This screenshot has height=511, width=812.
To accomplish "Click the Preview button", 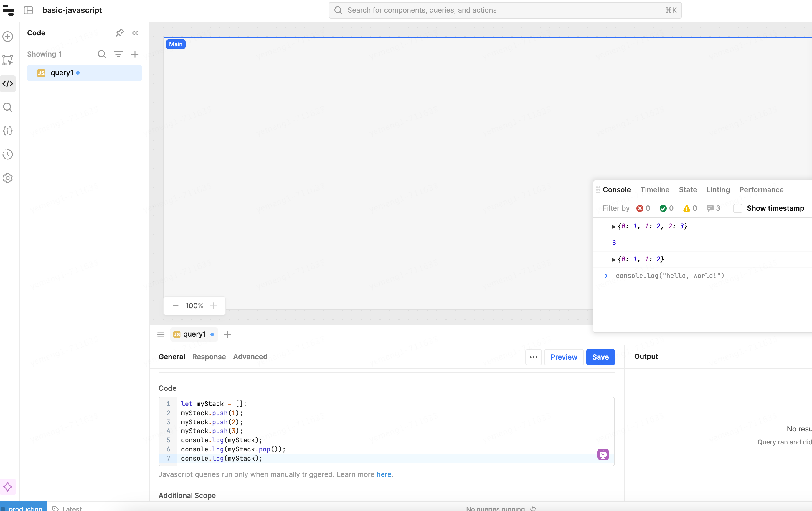I will coord(564,357).
